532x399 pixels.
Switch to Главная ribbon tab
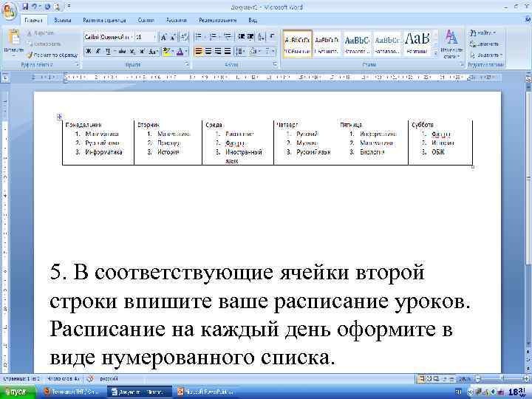tap(33, 21)
